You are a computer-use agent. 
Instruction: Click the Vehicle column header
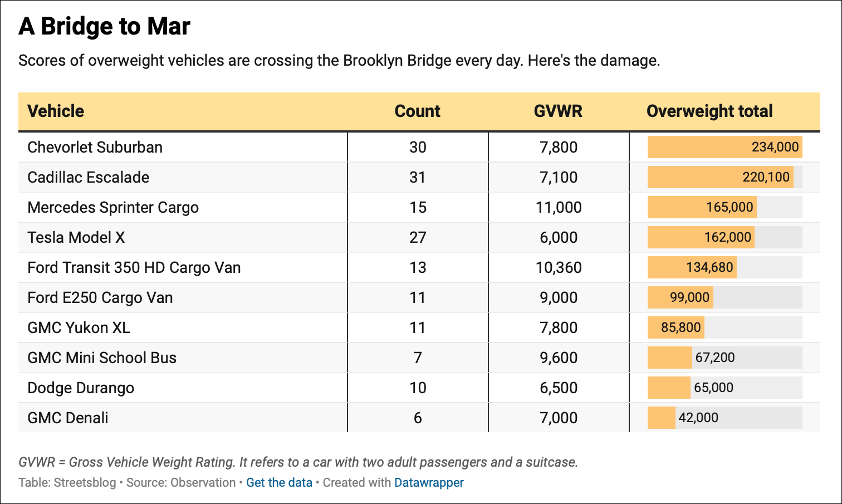[56, 111]
